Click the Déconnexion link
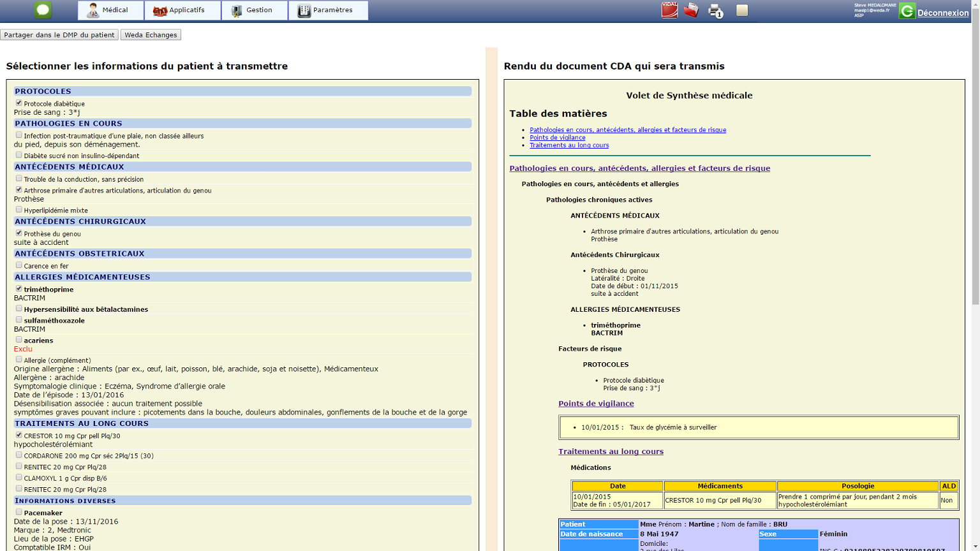This screenshot has height=551, width=980. coord(942,13)
